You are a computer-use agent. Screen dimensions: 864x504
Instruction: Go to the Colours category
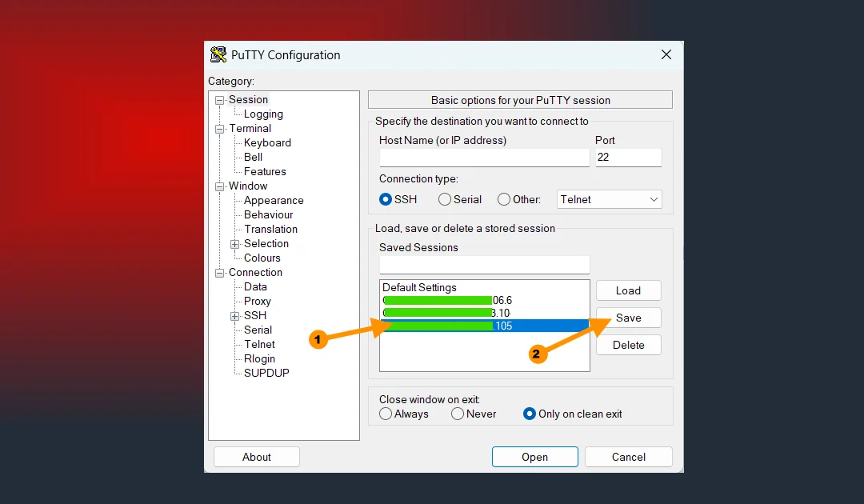click(262, 258)
